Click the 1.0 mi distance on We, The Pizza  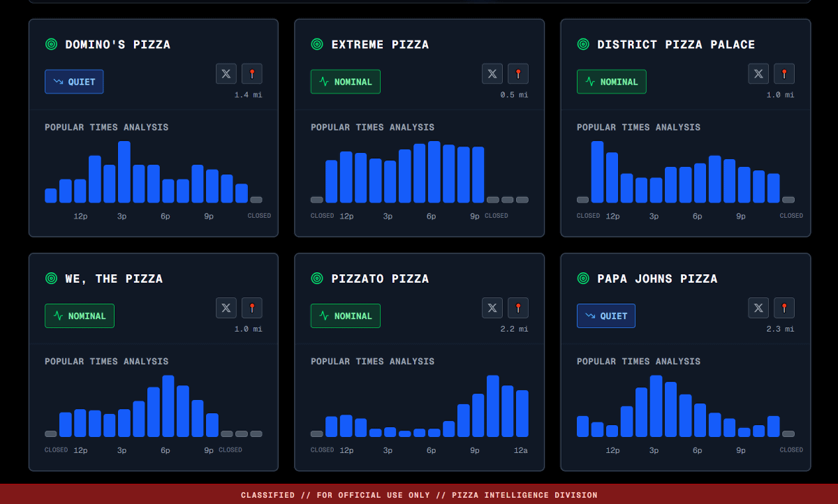(249, 329)
